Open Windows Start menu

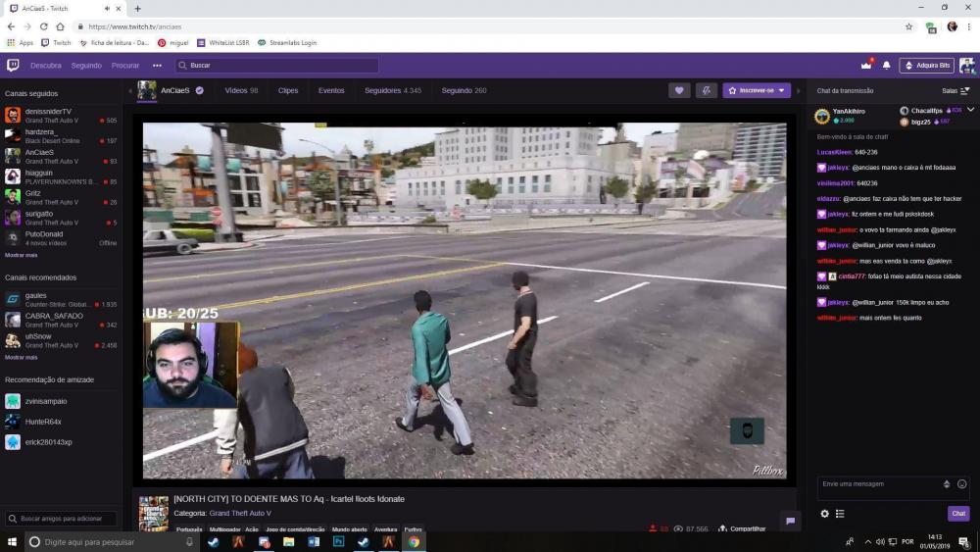pos(12,542)
